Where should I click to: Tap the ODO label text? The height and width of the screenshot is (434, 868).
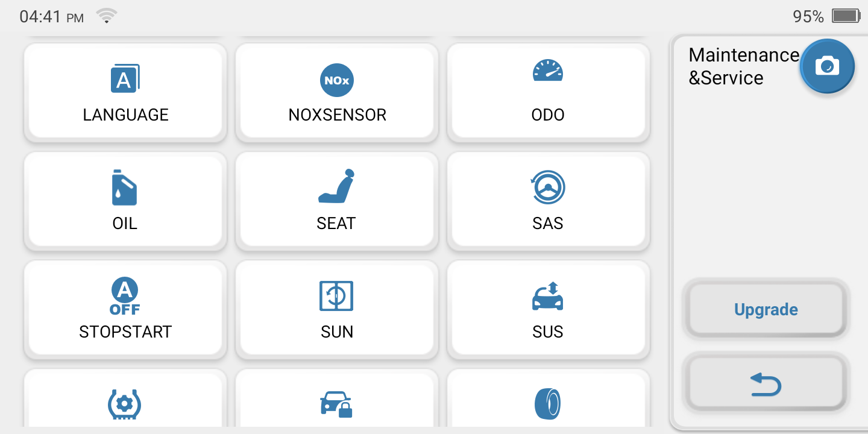[x=548, y=115]
